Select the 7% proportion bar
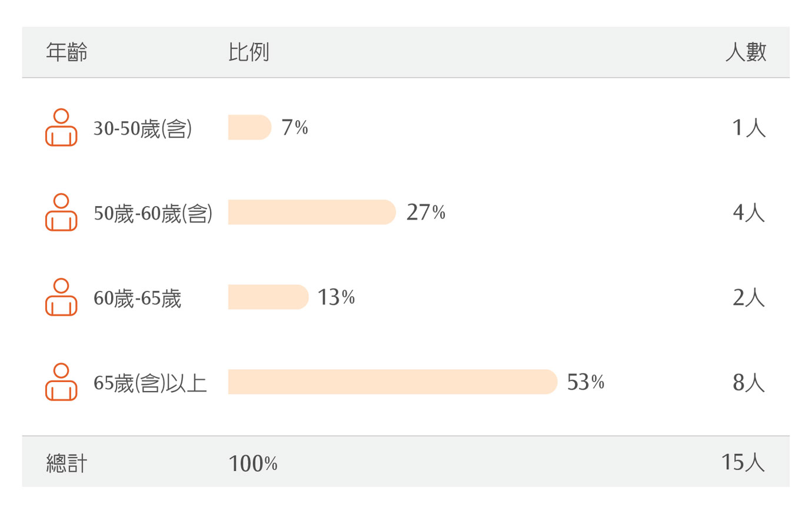Image resolution: width=812 pixels, height=514 pixels. point(249,127)
